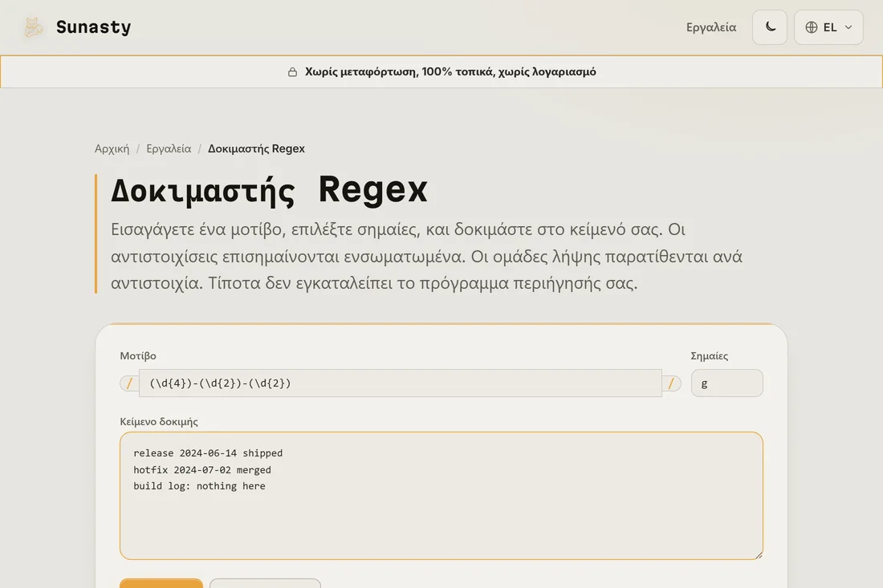The image size is (883, 588).
Task: Click the lock icon in the privacy banner
Action: tap(292, 72)
